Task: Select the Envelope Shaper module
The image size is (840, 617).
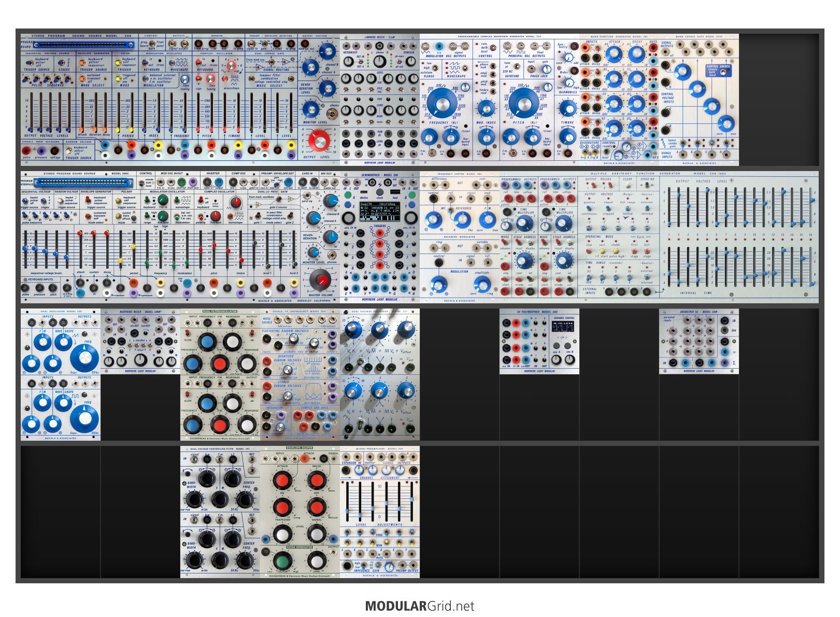Action: click(x=300, y=512)
